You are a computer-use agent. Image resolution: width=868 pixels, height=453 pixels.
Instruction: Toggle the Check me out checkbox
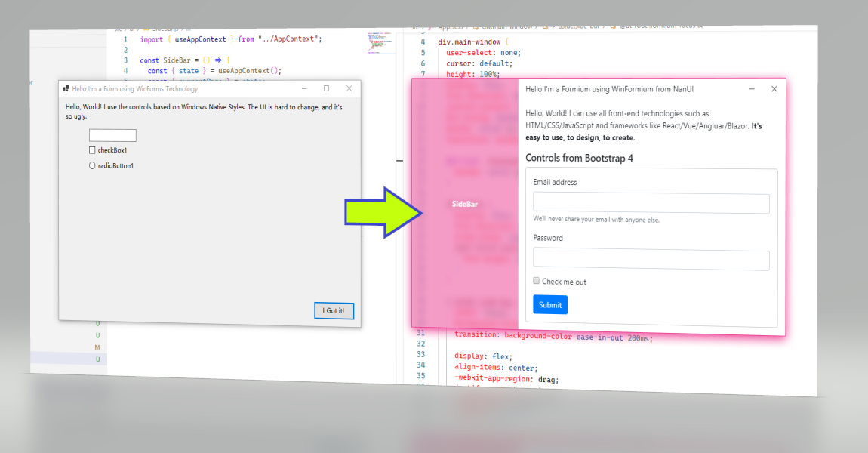tap(537, 281)
